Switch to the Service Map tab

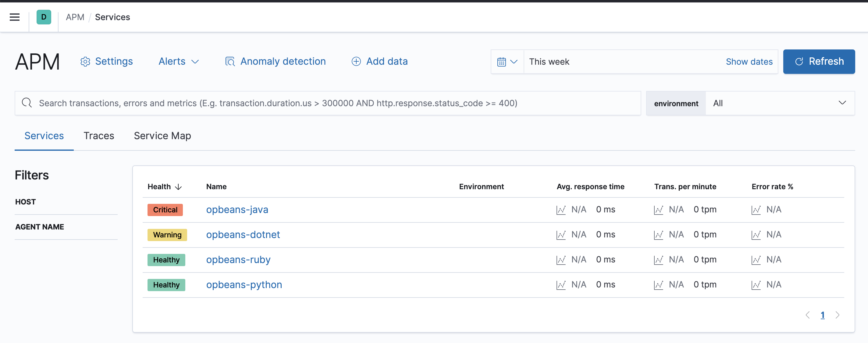click(x=162, y=135)
